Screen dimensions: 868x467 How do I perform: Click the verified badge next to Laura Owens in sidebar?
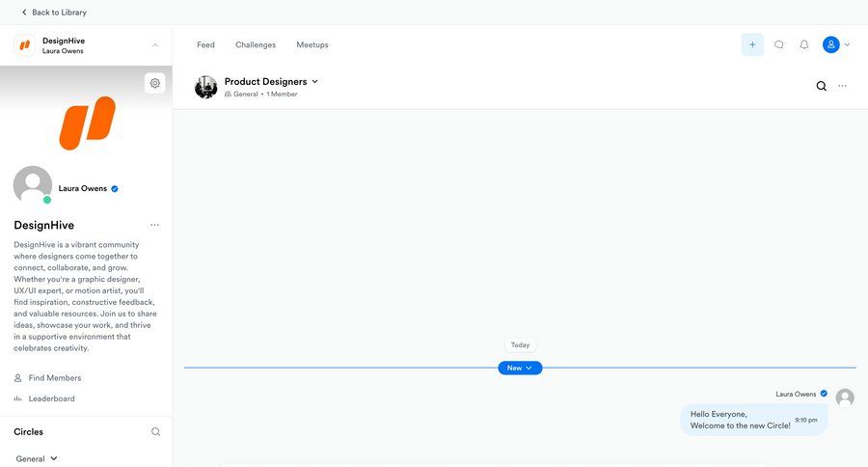point(115,189)
